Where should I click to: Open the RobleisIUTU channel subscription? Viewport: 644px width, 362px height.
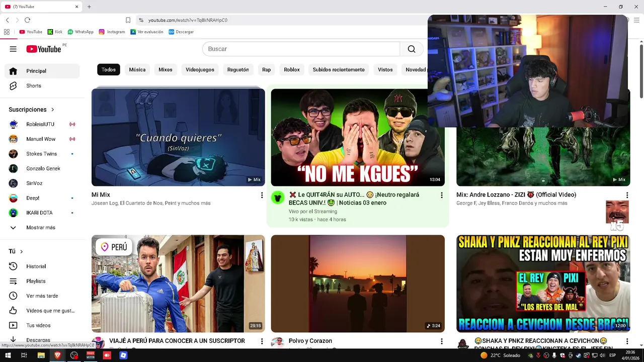click(42, 124)
